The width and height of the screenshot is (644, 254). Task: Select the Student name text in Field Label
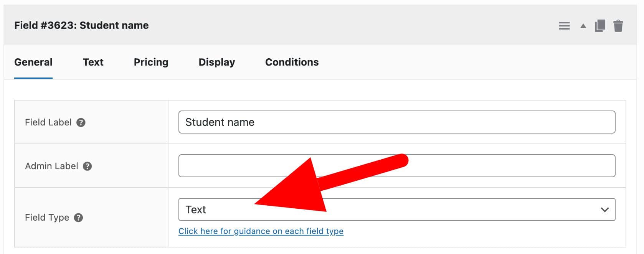point(220,122)
